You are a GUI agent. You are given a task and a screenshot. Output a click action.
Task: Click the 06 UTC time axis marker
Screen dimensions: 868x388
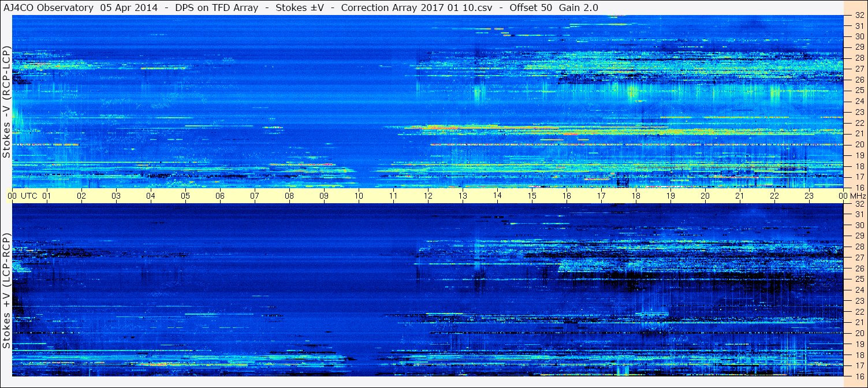click(x=220, y=196)
